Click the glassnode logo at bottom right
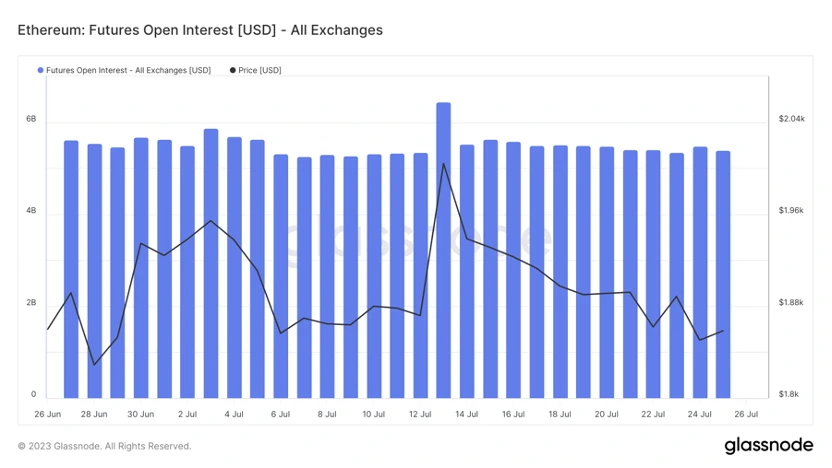The height and width of the screenshot is (468, 832). pos(768,446)
